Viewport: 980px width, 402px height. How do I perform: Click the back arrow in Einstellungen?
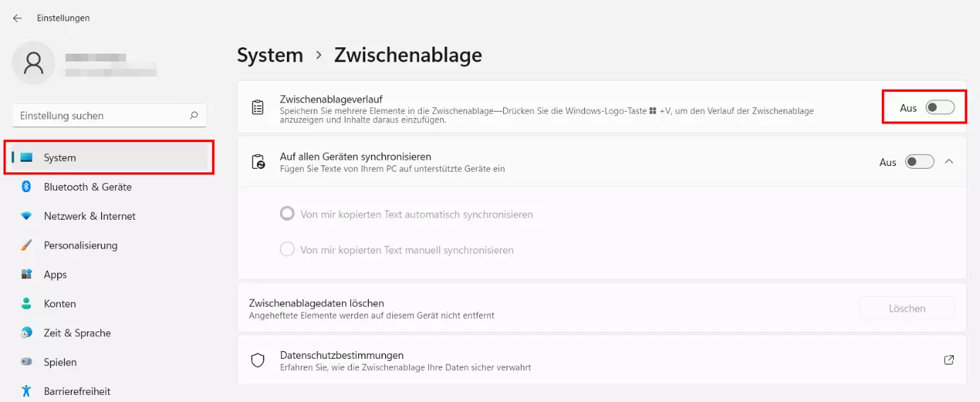18,18
